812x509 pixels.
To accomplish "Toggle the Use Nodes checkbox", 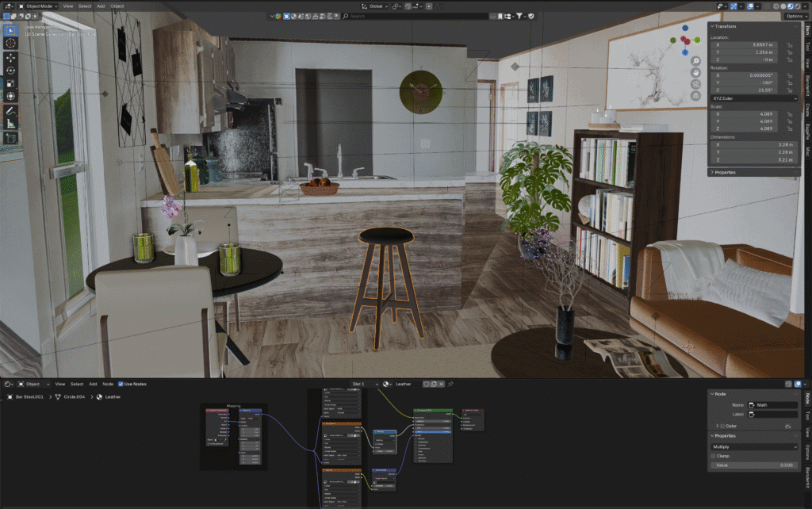I will (121, 385).
